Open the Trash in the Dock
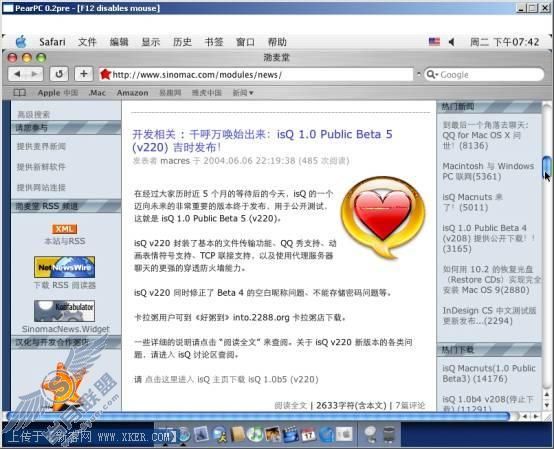This screenshot has width=554, height=449. [x=389, y=434]
